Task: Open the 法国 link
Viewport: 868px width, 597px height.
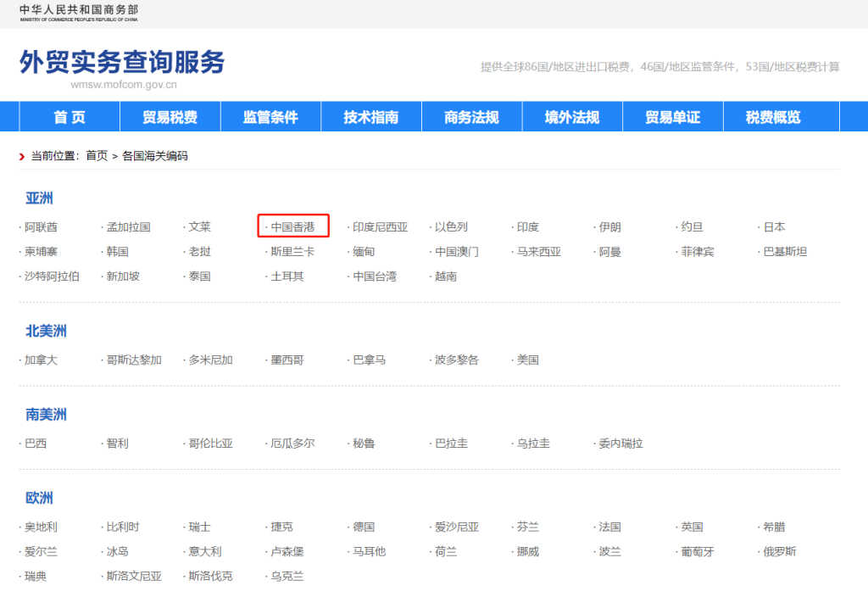Action: tap(610, 527)
